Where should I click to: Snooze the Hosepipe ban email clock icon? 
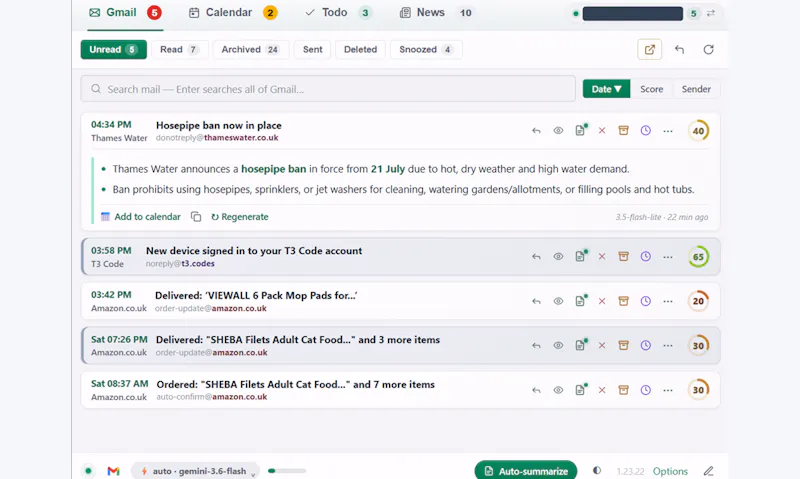(645, 131)
